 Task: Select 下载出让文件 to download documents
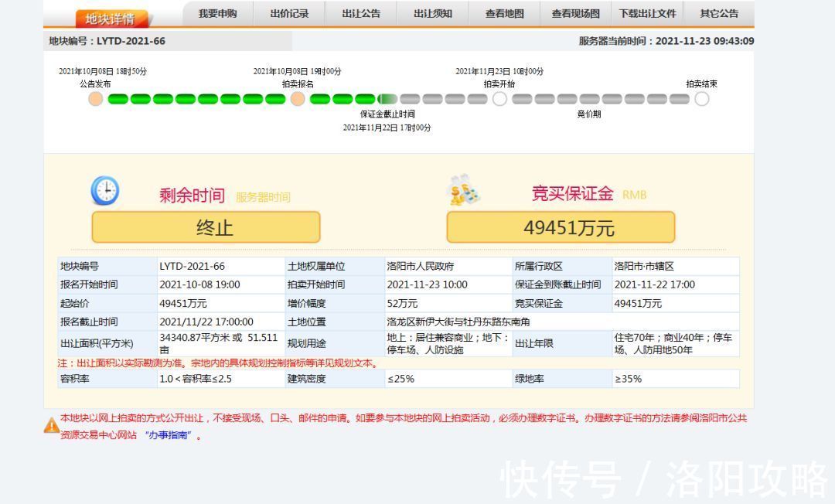[x=647, y=13]
